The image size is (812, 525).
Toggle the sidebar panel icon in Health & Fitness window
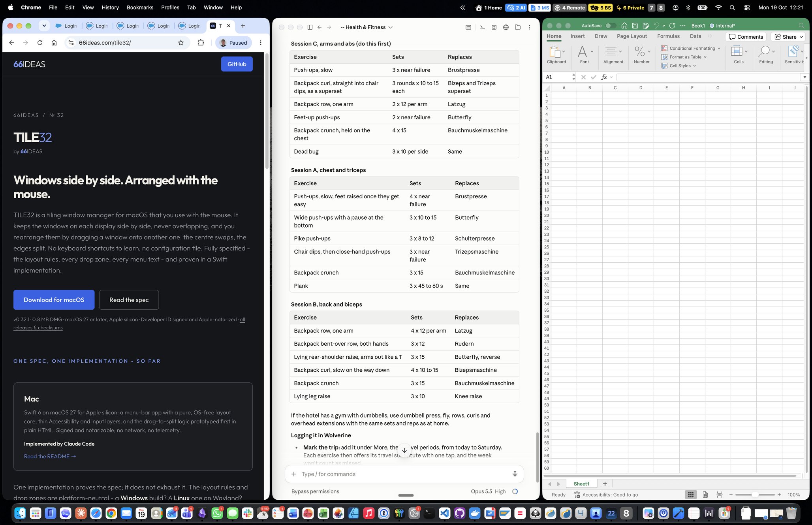click(x=310, y=27)
